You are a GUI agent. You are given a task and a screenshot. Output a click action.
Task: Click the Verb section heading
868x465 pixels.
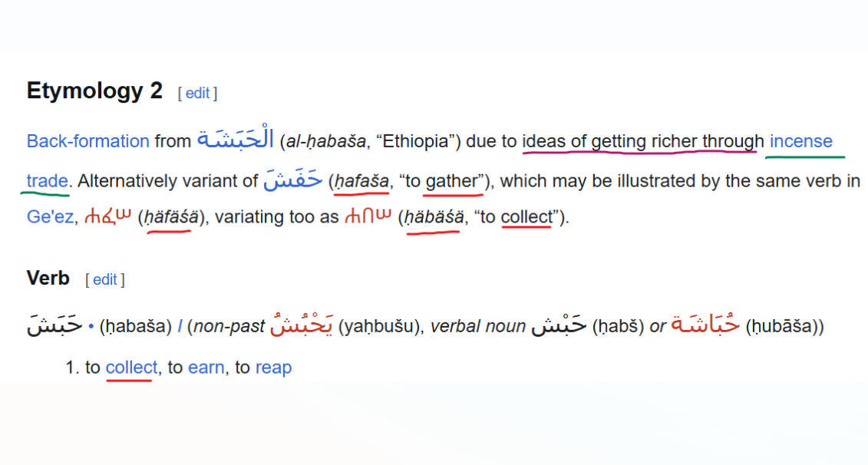[x=48, y=278]
